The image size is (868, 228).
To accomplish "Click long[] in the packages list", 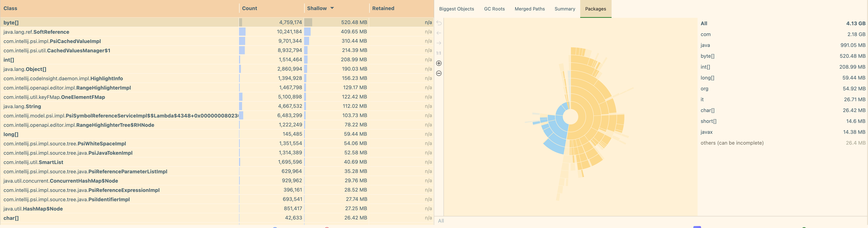I will (x=783, y=78).
